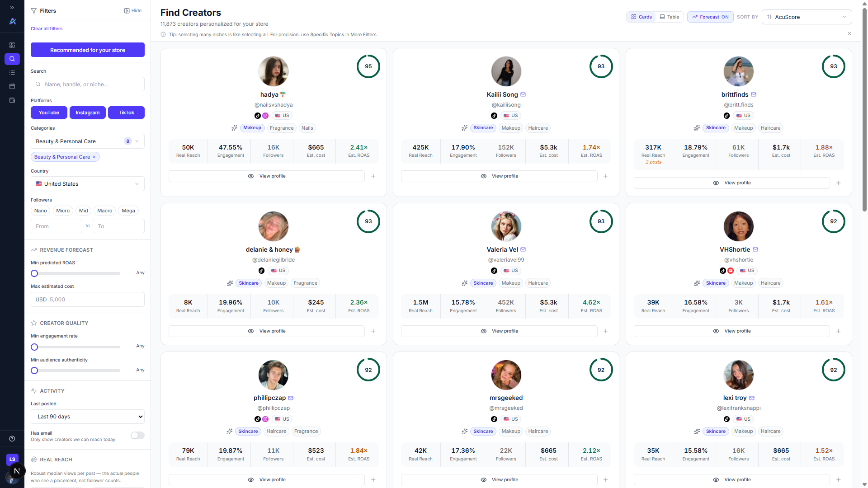Add hadya to list with plus icon

pos(373,176)
